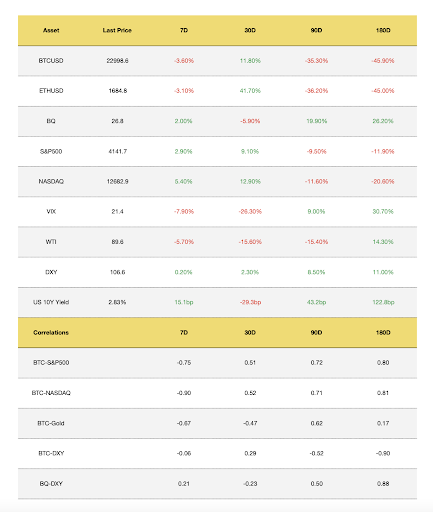The image size is (433, 512).
Task: Select the BTC-Gold correlation label
Action: (51, 423)
